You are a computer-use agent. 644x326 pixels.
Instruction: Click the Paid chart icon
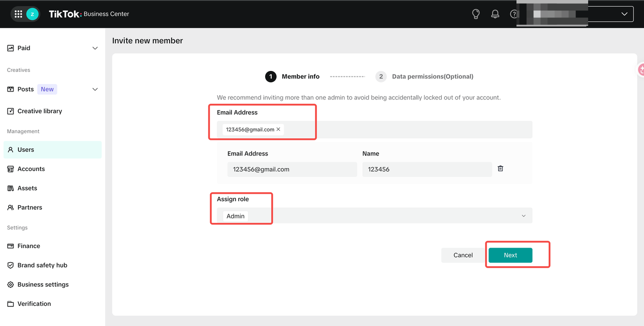click(x=11, y=48)
